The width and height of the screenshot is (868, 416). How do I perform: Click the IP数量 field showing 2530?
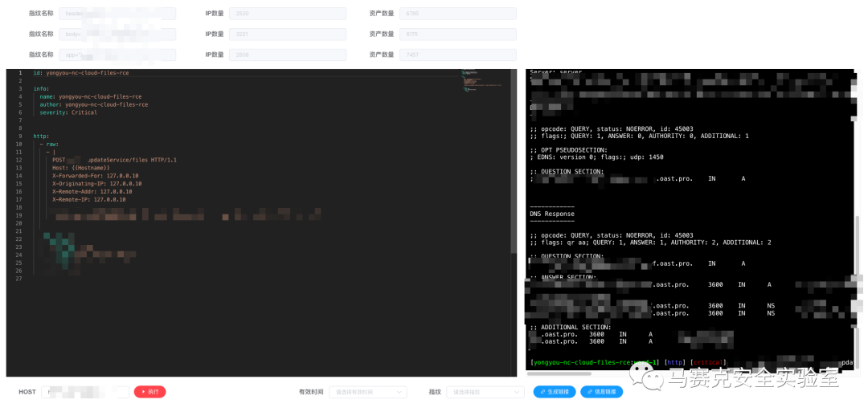click(x=288, y=14)
